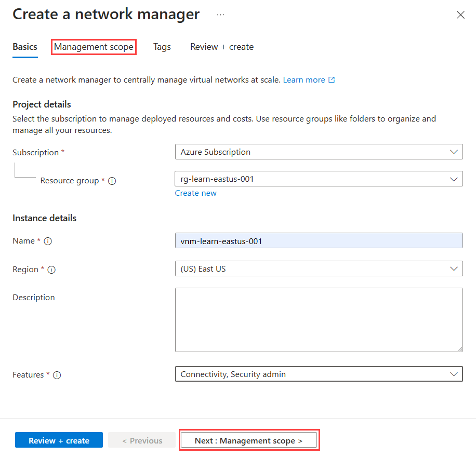Close the Create a network manager pane
This screenshot has height=457, width=476.
(x=460, y=15)
